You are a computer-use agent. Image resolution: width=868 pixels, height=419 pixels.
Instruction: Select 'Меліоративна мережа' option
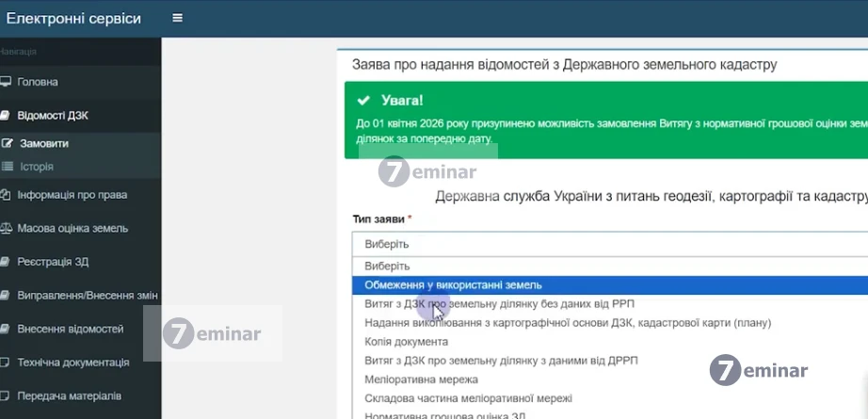[421, 379]
